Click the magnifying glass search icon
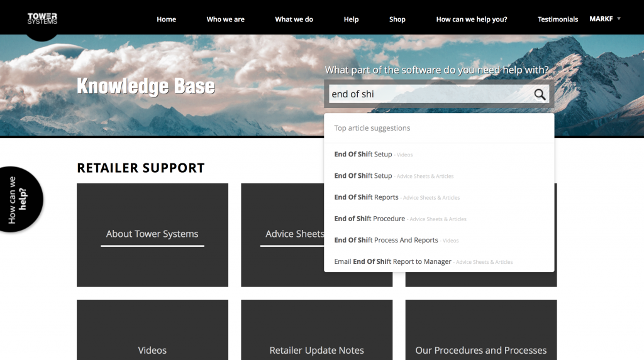This screenshot has width=644, height=360. click(540, 94)
